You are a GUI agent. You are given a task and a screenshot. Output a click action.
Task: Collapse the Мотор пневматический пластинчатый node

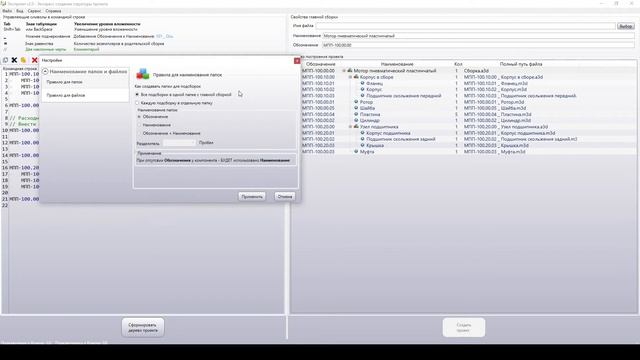(x=344, y=71)
